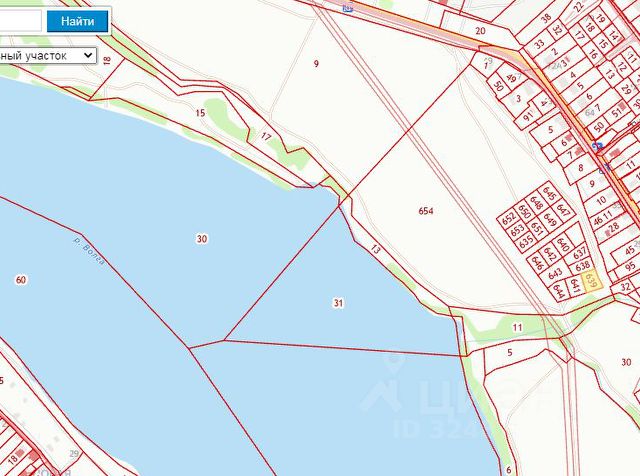Screen dimensions: 640x476
Task: Select water parcel 60
Action: (21, 280)
